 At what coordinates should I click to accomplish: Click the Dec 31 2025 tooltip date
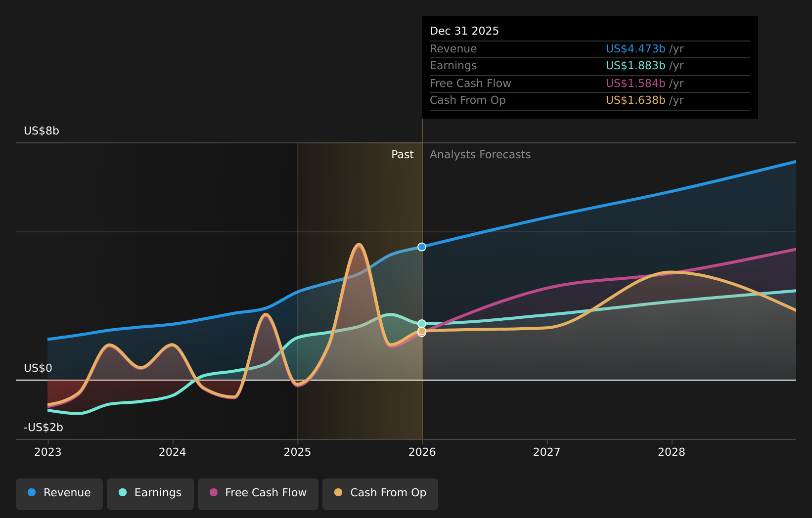click(x=464, y=31)
